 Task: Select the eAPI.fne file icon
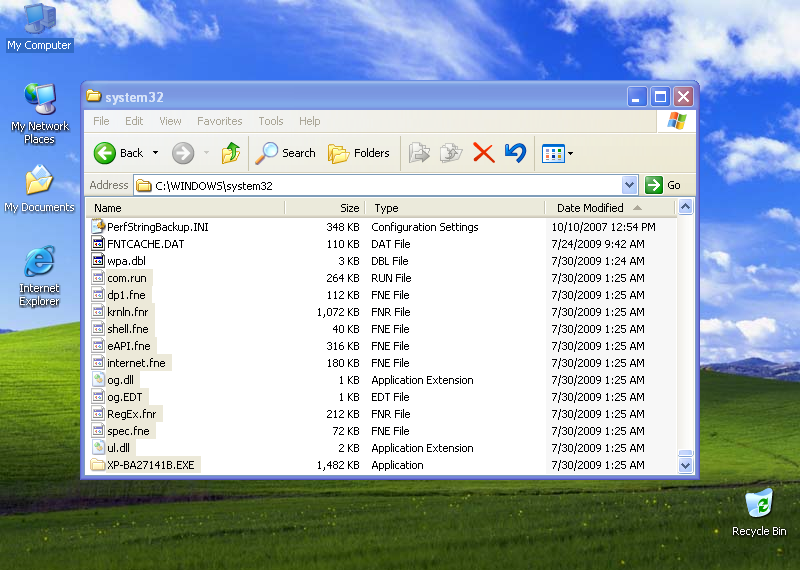pos(98,345)
